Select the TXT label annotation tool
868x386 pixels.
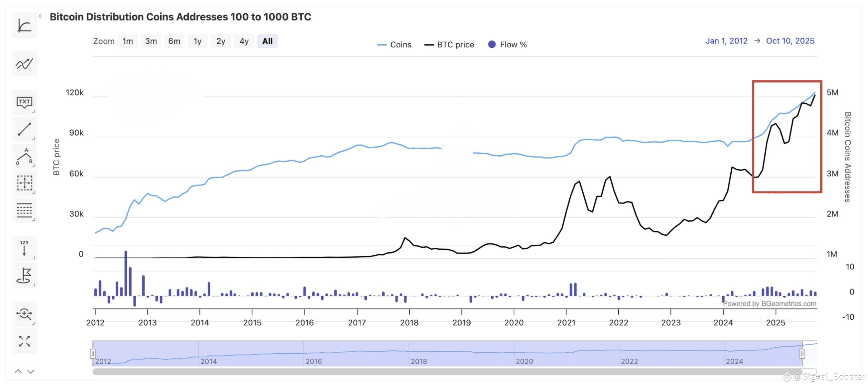(24, 102)
